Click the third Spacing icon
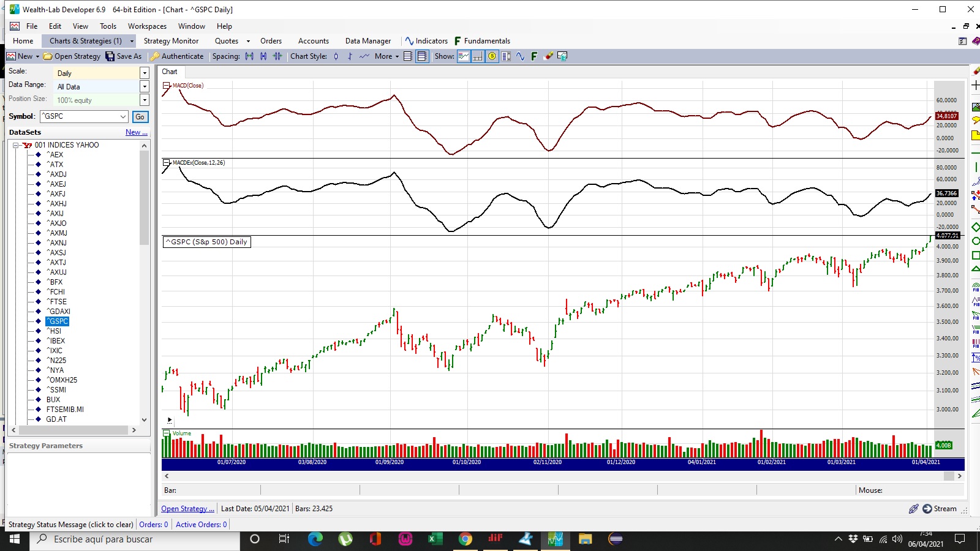Screen dimensions: 980x551 [277, 56]
